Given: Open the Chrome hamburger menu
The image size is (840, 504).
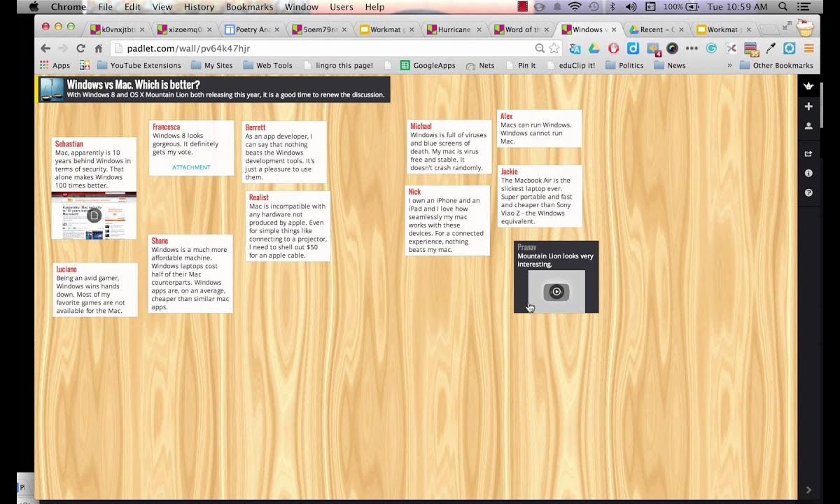Looking at the screenshot, I should (x=808, y=48).
